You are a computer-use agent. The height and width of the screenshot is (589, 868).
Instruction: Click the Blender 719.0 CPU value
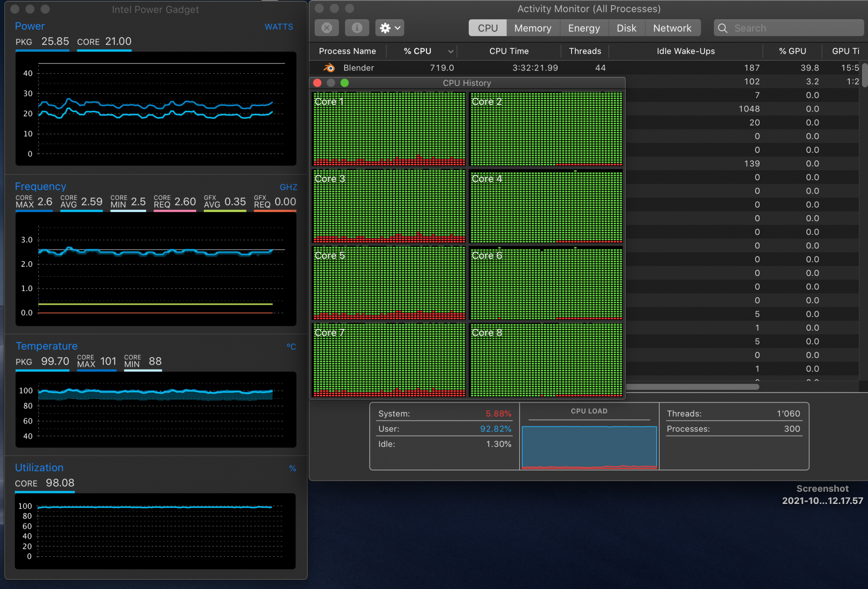click(442, 68)
